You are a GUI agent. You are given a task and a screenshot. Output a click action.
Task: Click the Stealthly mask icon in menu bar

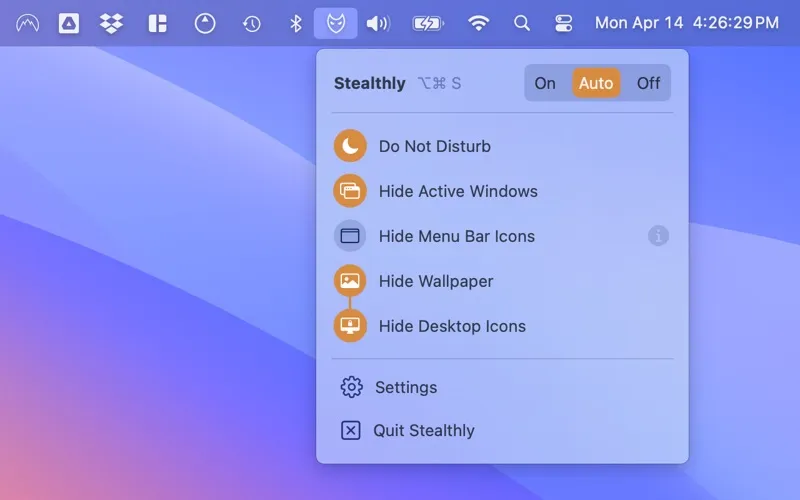(x=335, y=23)
